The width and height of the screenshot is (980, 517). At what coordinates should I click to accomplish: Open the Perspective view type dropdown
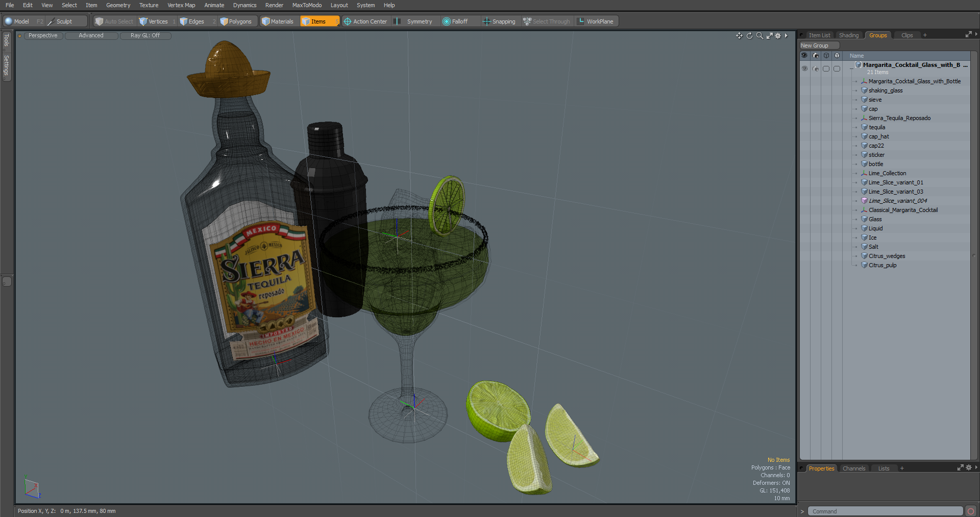[x=43, y=36]
